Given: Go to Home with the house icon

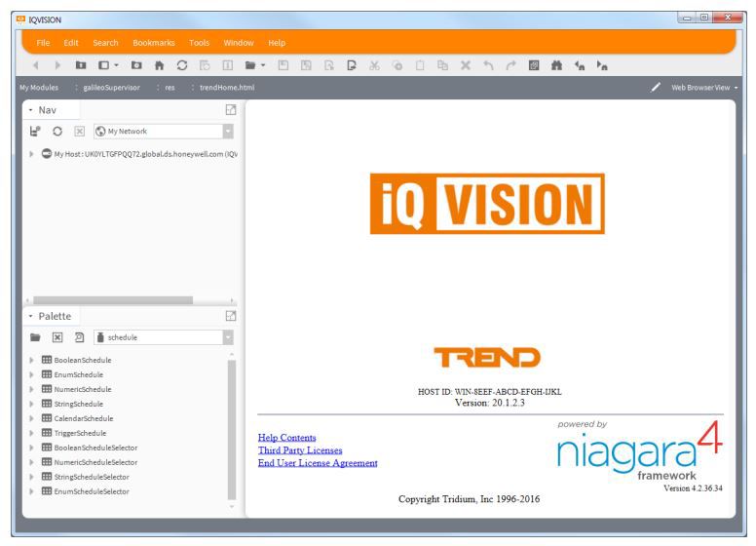Looking at the screenshot, I should pos(159,65).
